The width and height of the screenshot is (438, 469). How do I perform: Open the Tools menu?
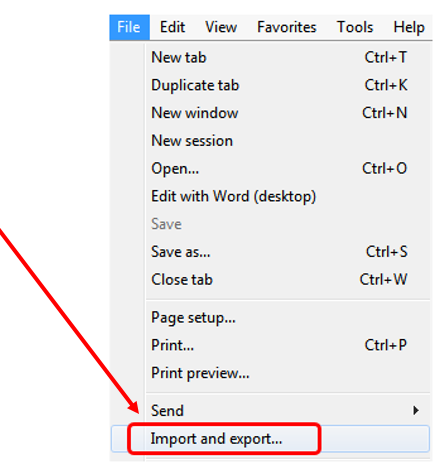(355, 27)
